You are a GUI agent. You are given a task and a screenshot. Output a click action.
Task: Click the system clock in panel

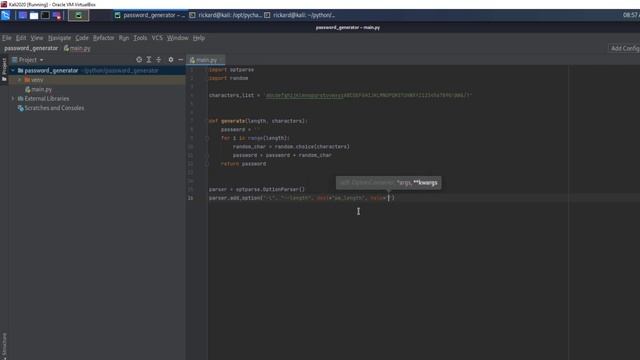pos(631,15)
